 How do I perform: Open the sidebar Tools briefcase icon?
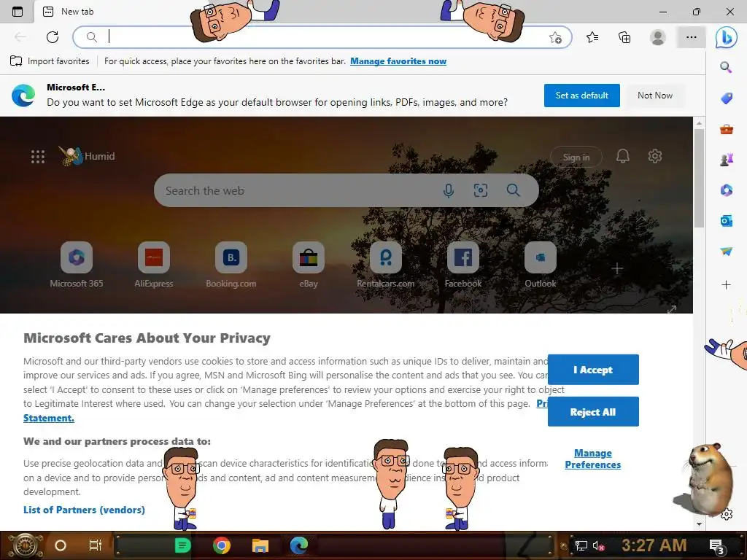coord(726,129)
